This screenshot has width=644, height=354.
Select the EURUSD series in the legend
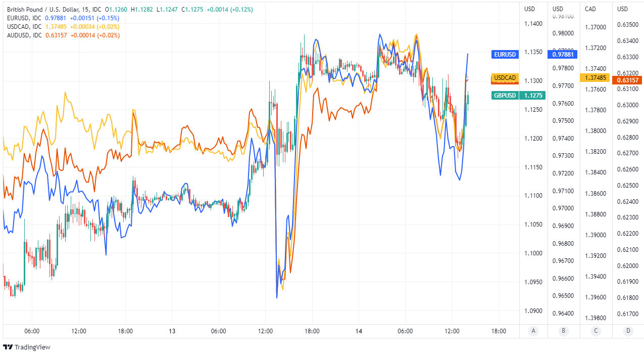24,18
